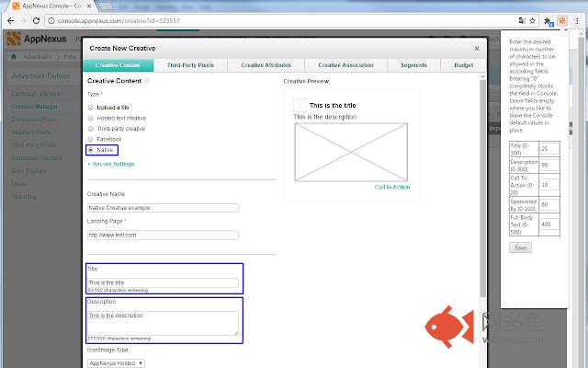Edit the Description limit field in popup
This screenshot has height=368, width=588.
coord(549,166)
